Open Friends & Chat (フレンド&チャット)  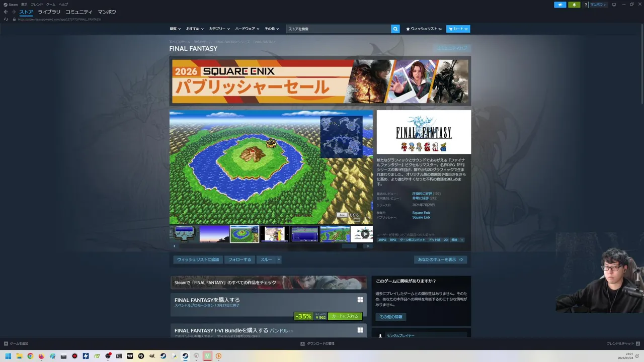coord(623,344)
